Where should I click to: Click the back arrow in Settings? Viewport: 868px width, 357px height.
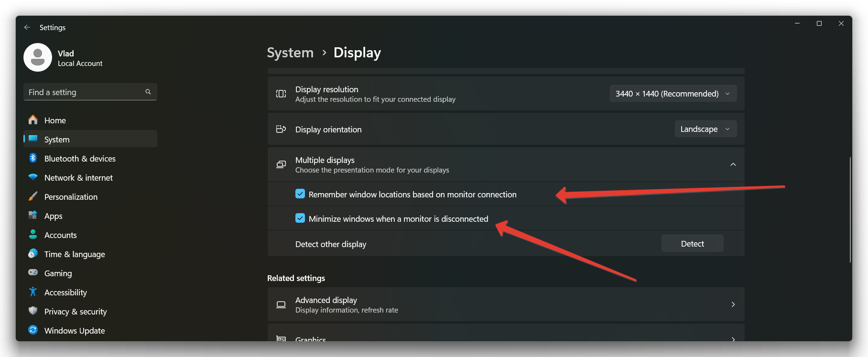(27, 28)
